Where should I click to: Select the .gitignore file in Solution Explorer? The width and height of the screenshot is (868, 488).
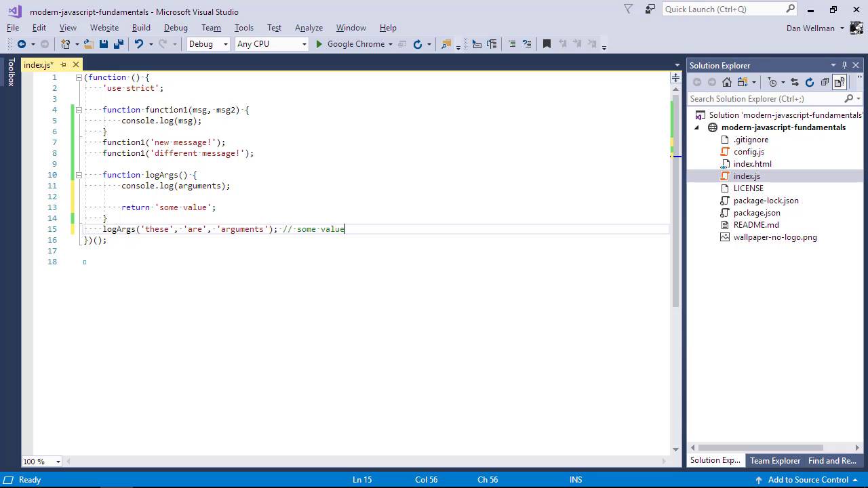751,140
